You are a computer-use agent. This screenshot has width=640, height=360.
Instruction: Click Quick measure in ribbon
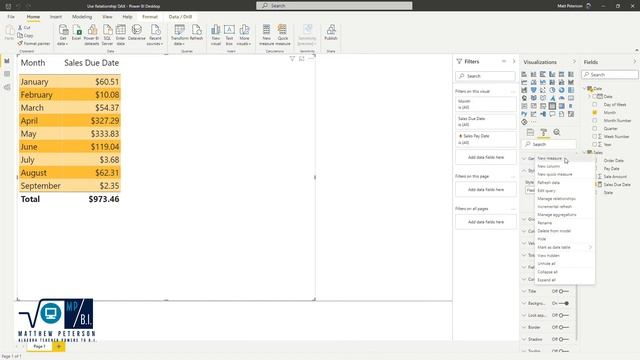pos(282,34)
